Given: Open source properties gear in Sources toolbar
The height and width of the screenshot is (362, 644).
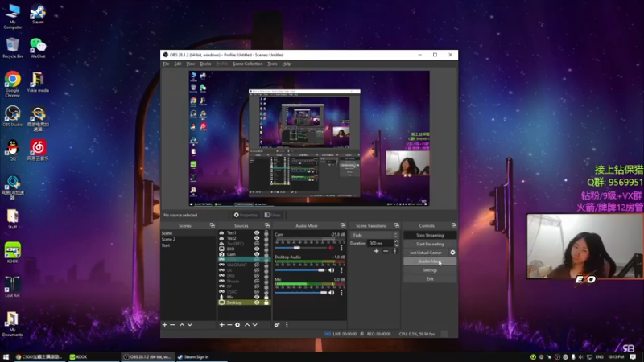Looking at the screenshot, I should 237,325.
